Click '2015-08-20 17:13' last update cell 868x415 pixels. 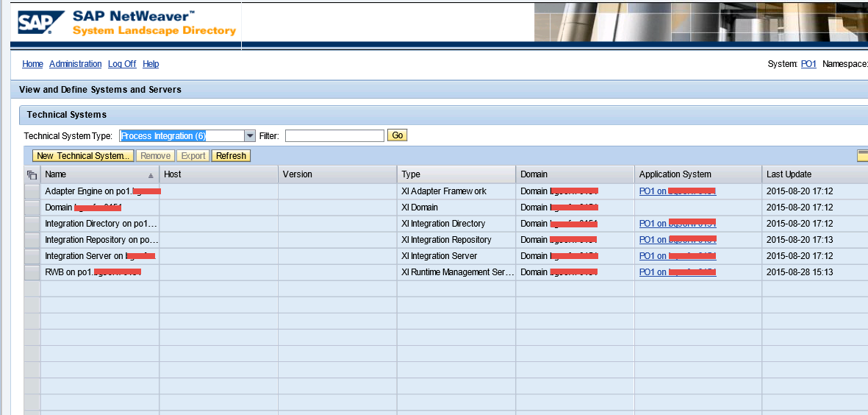pyautogui.click(x=815, y=239)
